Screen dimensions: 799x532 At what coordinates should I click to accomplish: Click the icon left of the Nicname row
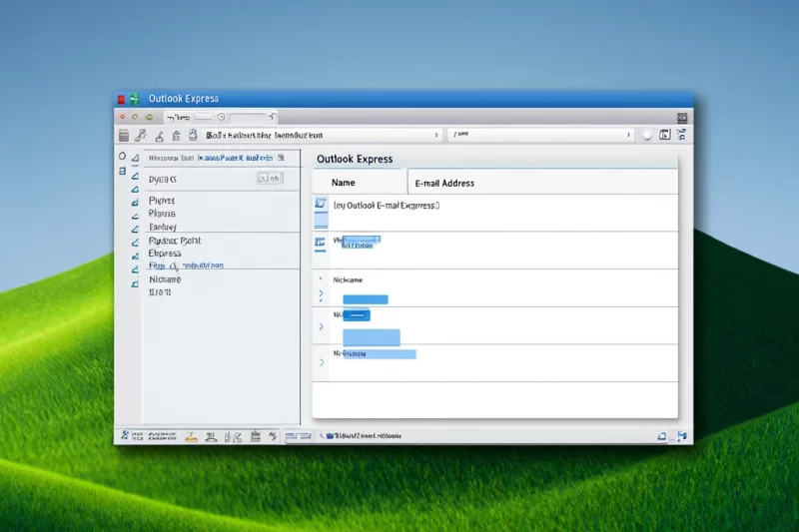pyautogui.click(x=135, y=283)
